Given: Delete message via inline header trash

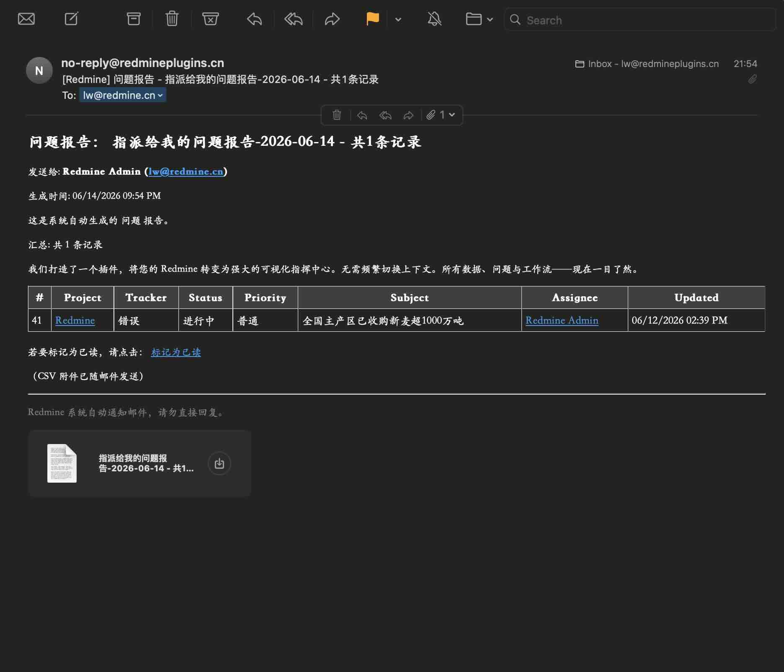Looking at the screenshot, I should click(x=337, y=115).
